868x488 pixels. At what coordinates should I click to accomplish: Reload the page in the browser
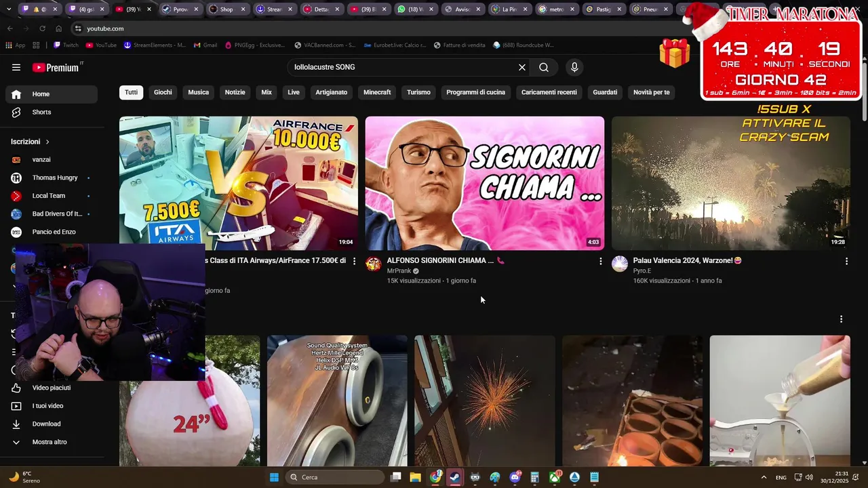coord(42,28)
